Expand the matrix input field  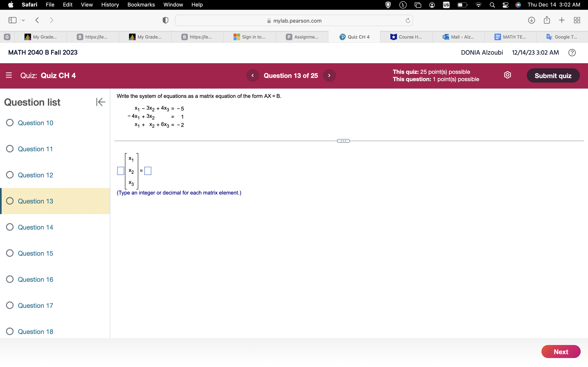point(121,171)
